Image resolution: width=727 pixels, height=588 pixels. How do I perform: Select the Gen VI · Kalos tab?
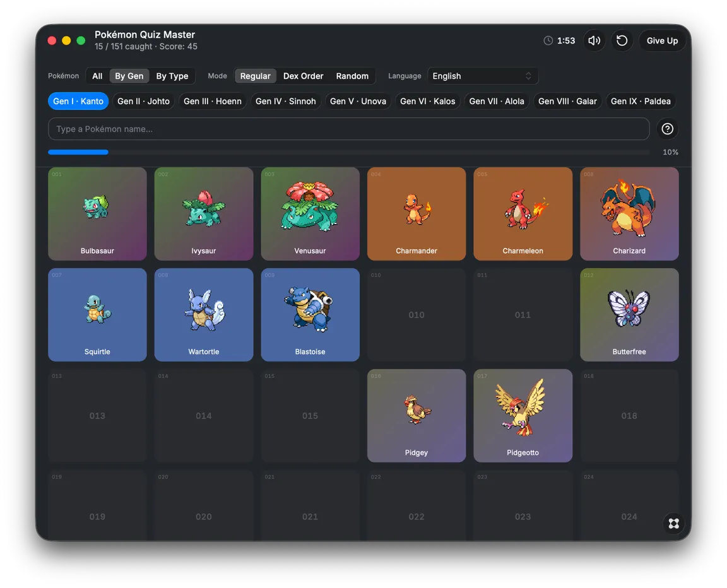coord(427,101)
